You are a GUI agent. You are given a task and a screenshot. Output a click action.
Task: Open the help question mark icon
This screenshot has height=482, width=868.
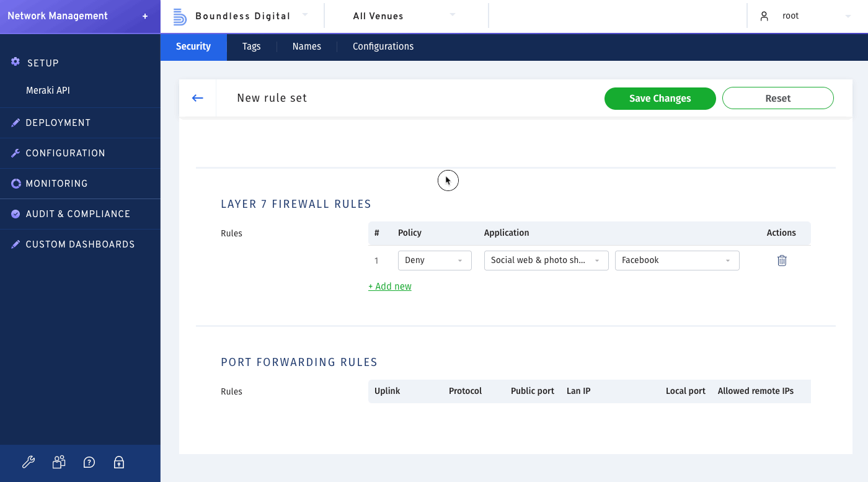point(89,462)
